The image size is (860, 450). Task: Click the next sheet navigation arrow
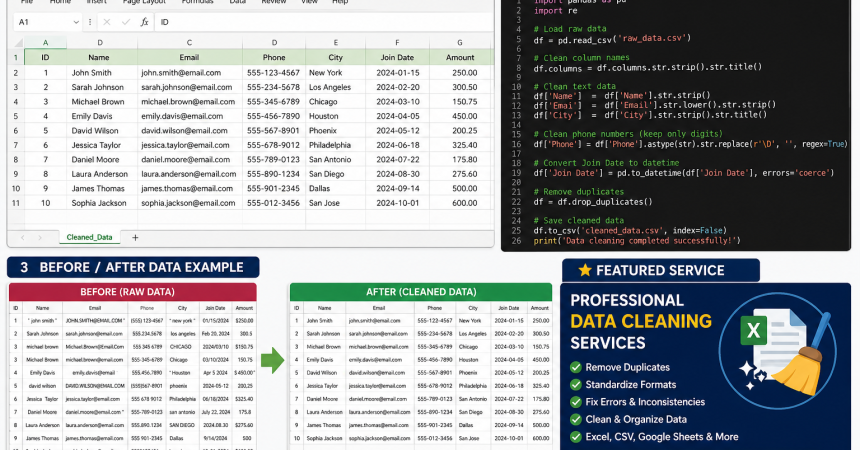tap(38, 237)
